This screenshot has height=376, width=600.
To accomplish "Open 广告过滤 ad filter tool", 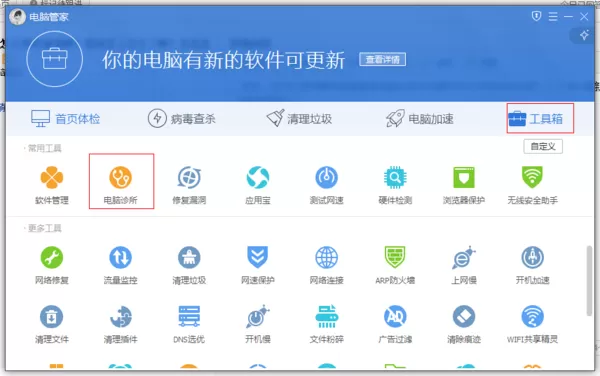I will click(x=395, y=324).
